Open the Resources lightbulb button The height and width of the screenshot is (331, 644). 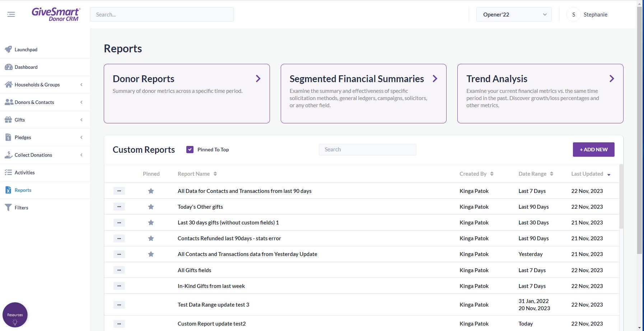[15, 315]
